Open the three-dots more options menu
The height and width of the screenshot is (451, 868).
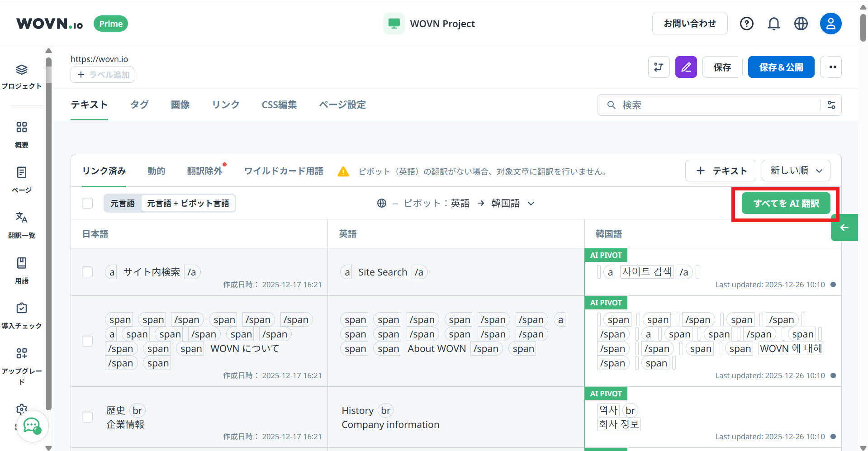click(832, 67)
